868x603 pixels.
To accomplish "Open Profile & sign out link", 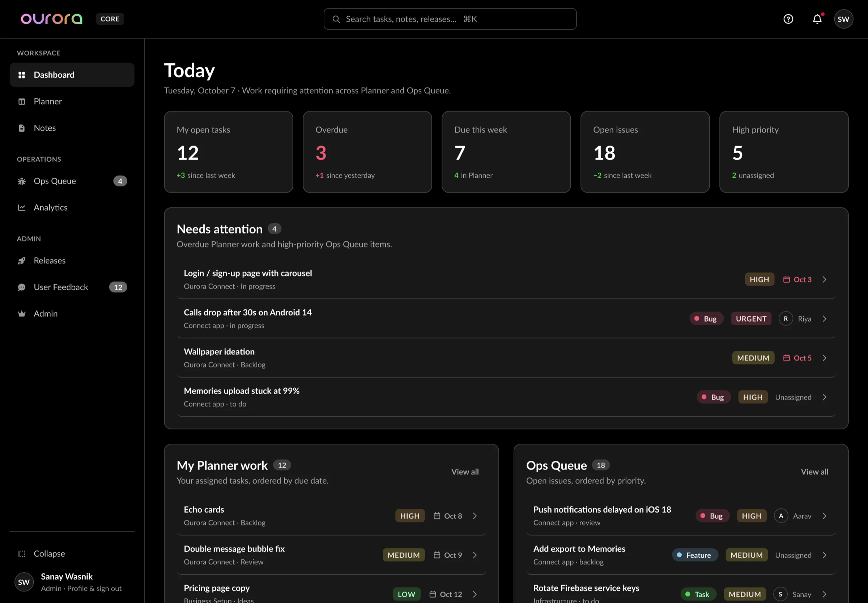I will pos(94,588).
